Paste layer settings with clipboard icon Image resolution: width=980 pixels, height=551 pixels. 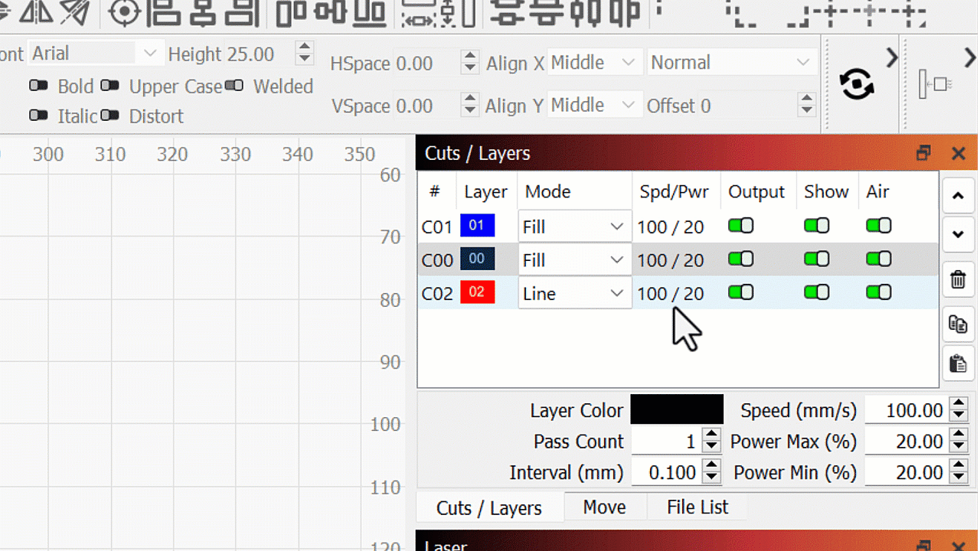click(x=958, y=364)
